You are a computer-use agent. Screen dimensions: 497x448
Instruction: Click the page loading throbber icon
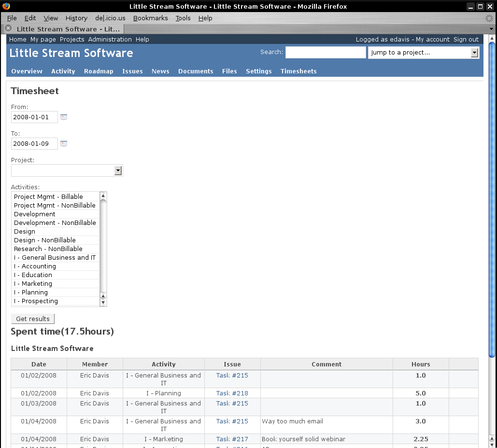coord(489,18)
